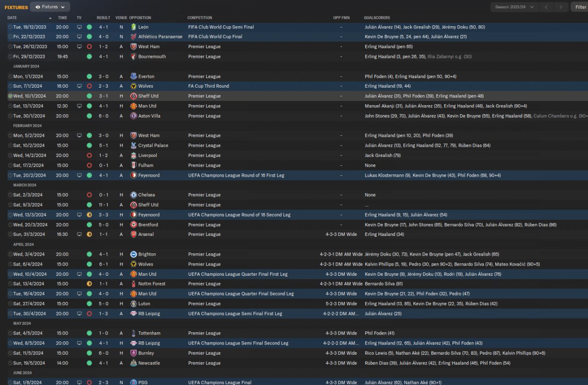This screenshot has height=385, width=588.
Task: Select the Arsenal club crest
Action: (x=133, y=234)
